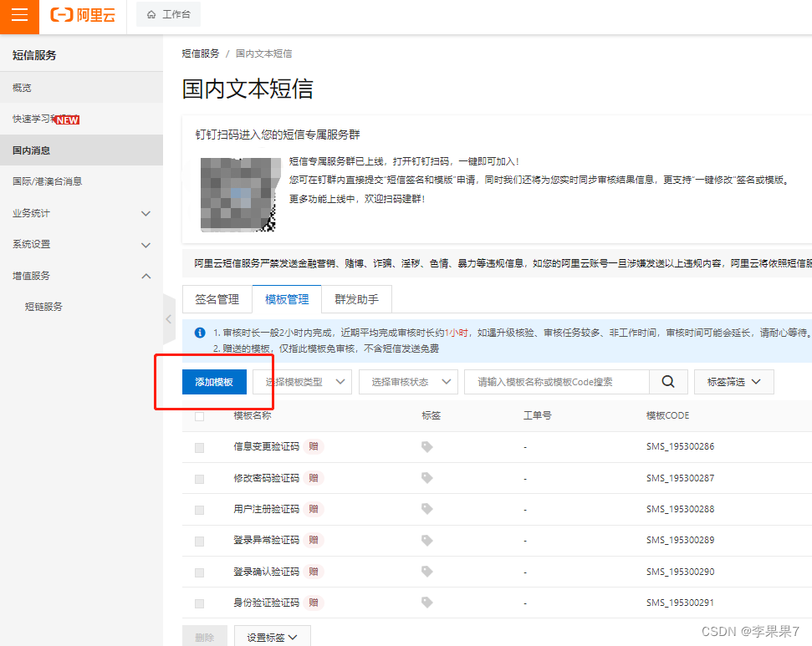
Task: Collapse the sidebar with the arrow handle
Action: [x=169, y=319]
